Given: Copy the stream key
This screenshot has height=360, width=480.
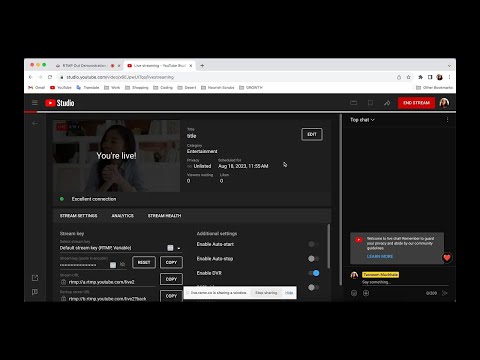Looking at the screenshot, I should [171, 262].
